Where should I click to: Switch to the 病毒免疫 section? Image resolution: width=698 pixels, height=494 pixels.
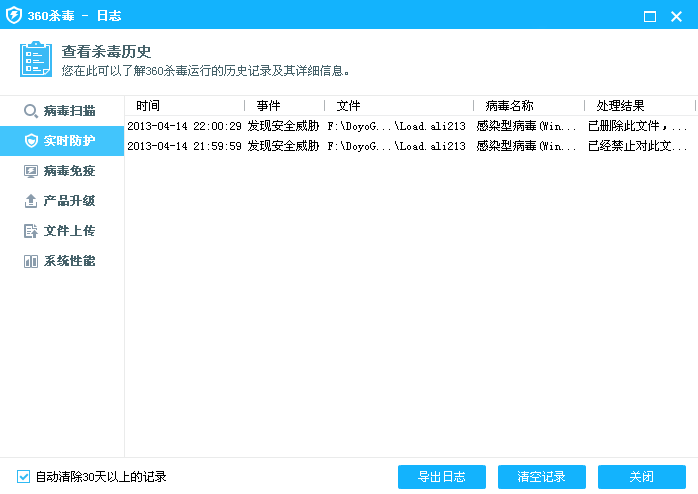pos(62,171)
